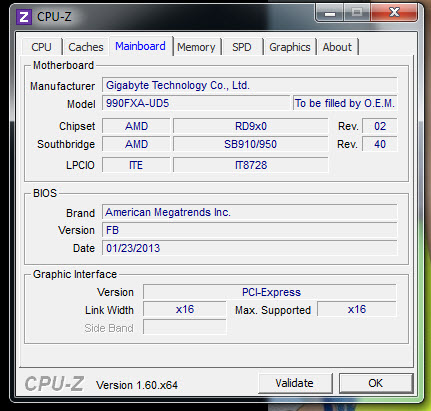Select the LPCIO IT8728 field
The height and width of the screenshot is (411, 431).
251,165
